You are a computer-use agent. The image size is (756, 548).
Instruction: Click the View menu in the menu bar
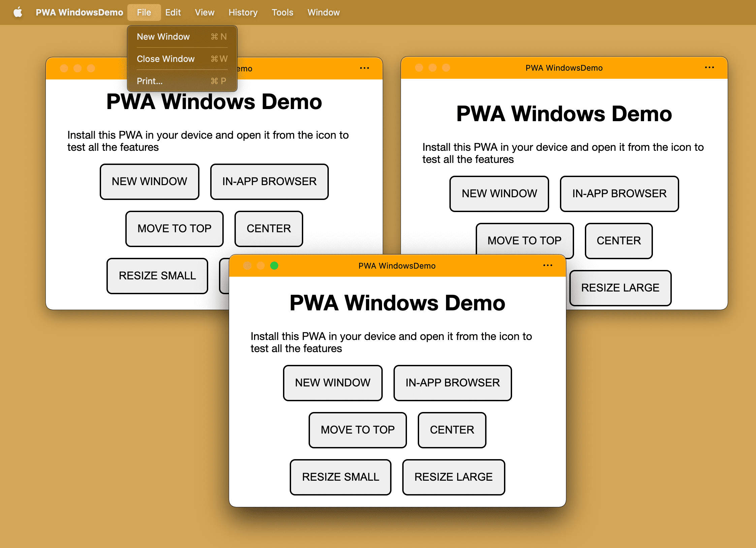(x=206, y=11)
